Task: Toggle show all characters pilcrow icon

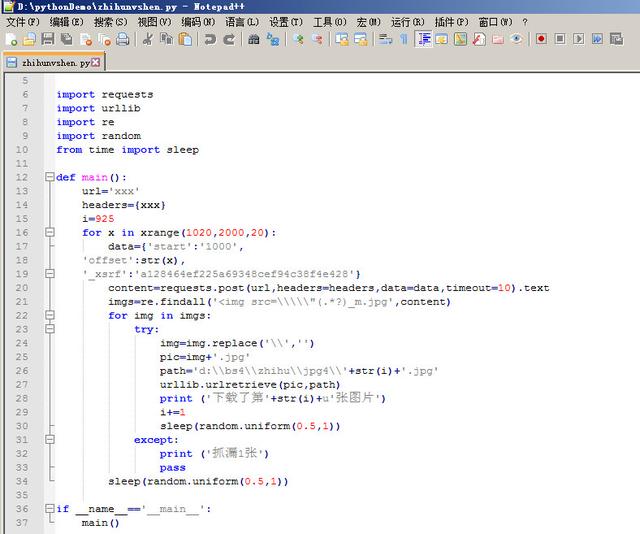Action: [x=403, y=39]
